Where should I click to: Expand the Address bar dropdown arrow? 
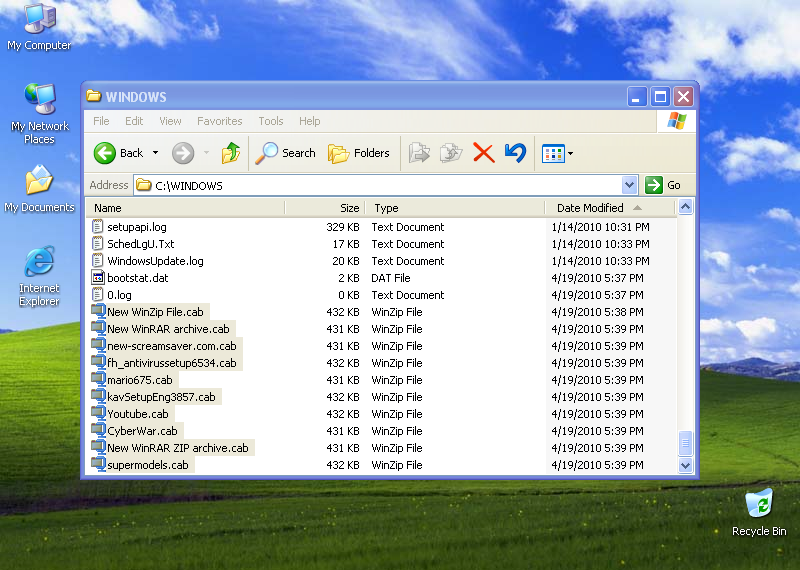click(629, 185)
